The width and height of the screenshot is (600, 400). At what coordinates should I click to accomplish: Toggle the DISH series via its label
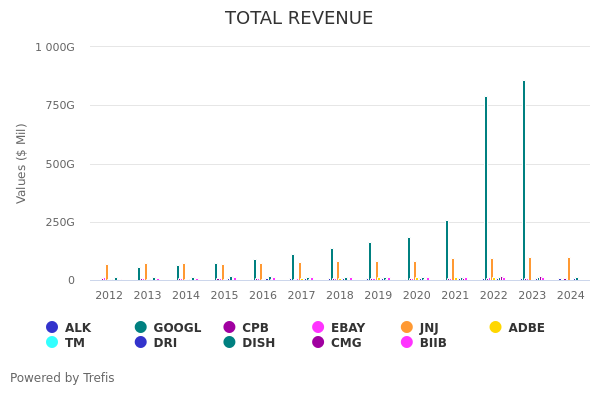click(259, 342)
